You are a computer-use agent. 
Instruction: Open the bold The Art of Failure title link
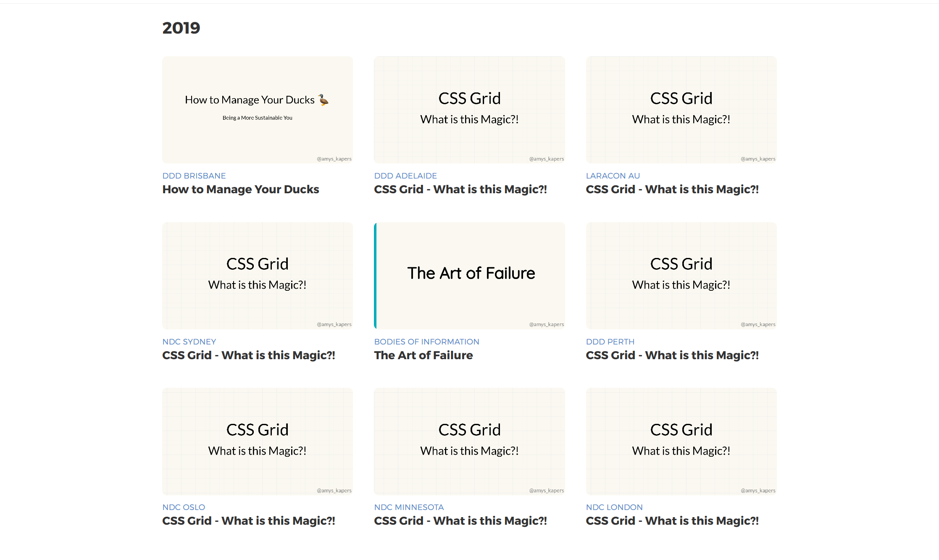tap(423, 355)
